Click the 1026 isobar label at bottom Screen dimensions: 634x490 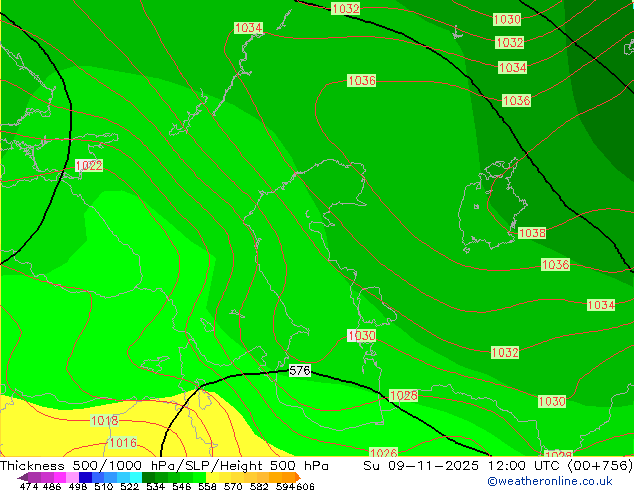click(383, 452)
